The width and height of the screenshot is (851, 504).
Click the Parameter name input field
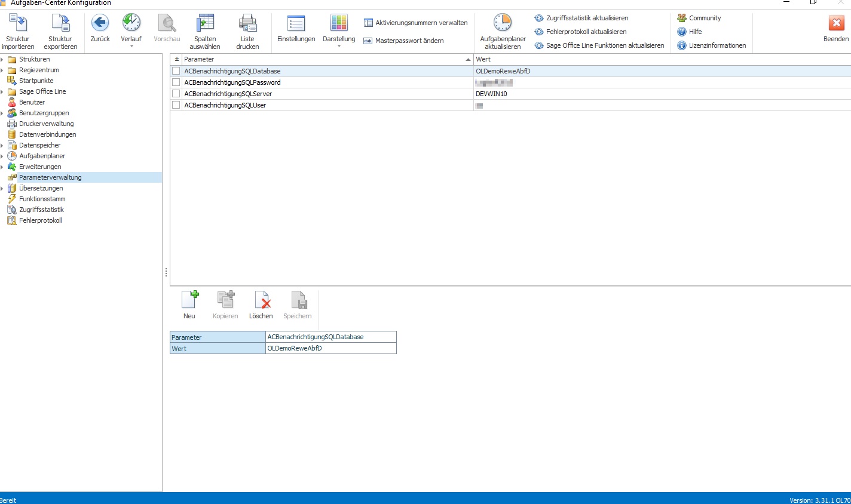coord(331,337)
